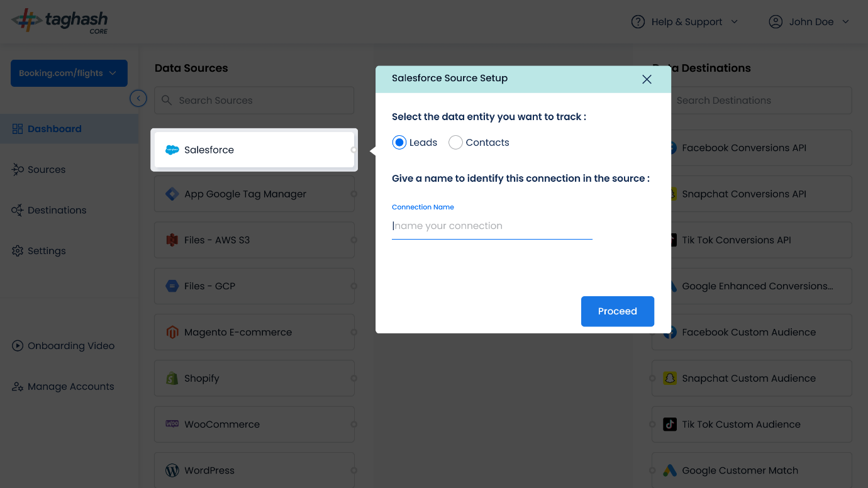Image resolution: width=868 pixels, height=488 pixels.
Task: Click the Proceed button
Action: tap(618, 311)
